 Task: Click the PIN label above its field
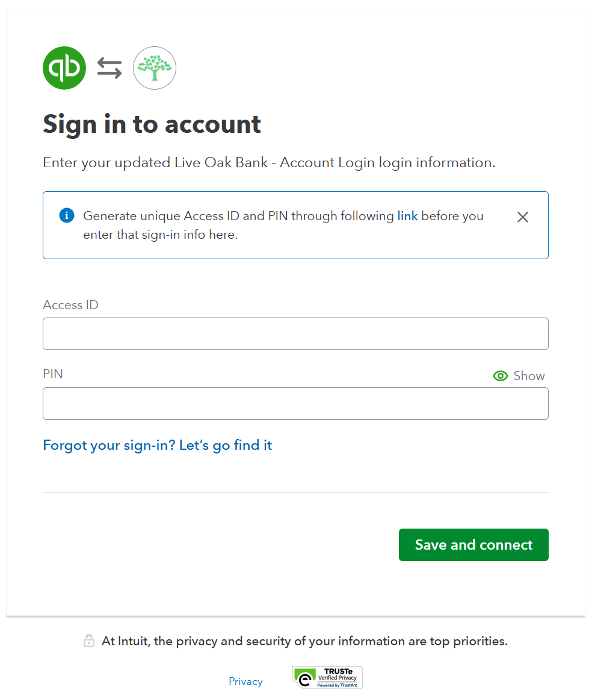52,374
